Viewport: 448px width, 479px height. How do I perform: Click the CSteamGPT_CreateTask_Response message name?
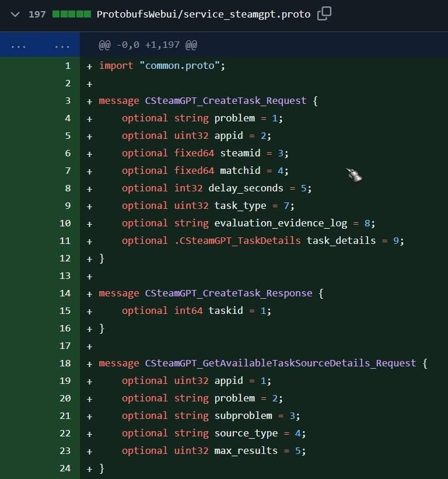pyautogui.click(x=229, y=293)
